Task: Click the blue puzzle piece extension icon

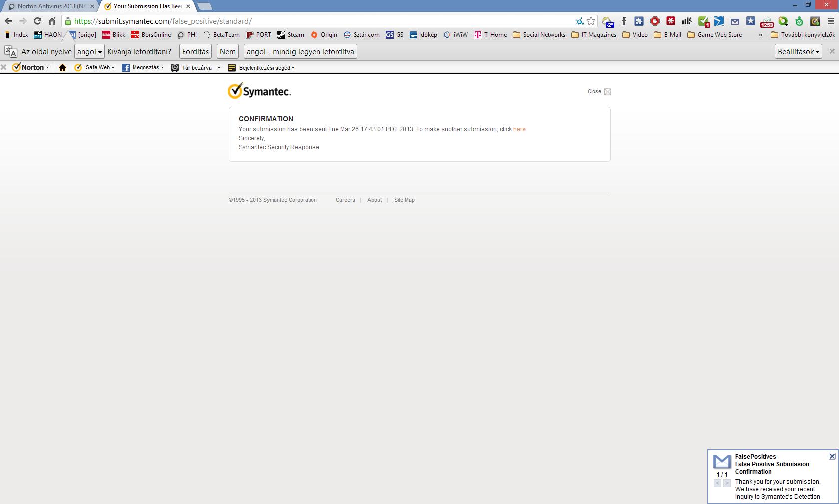Action: coord(639,21)
